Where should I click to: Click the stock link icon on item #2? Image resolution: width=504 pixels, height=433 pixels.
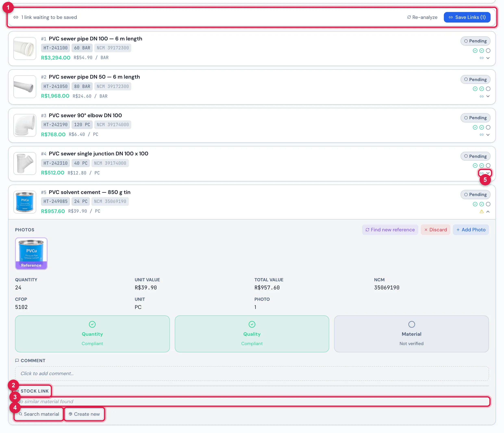pyautogui.click(x=481, y=96)
